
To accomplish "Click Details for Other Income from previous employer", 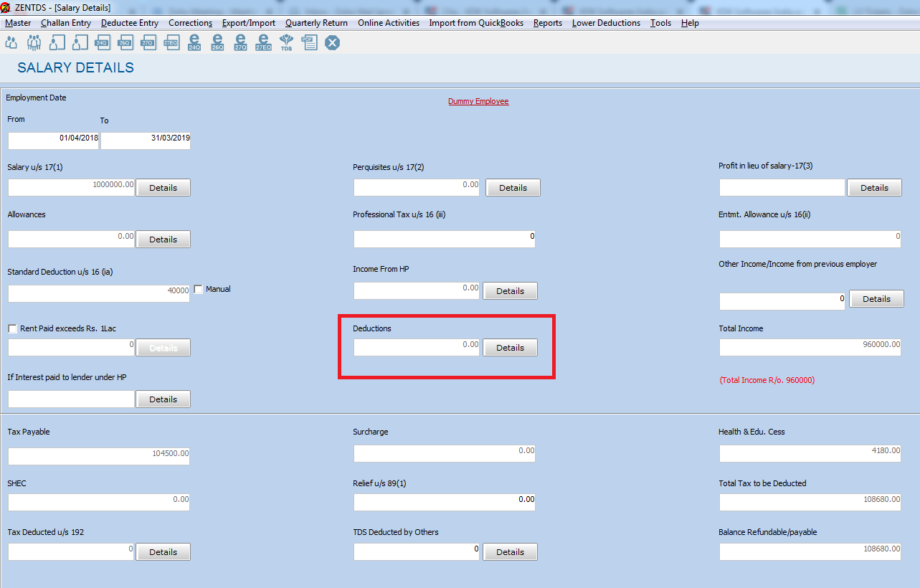I will pos(876,299).
